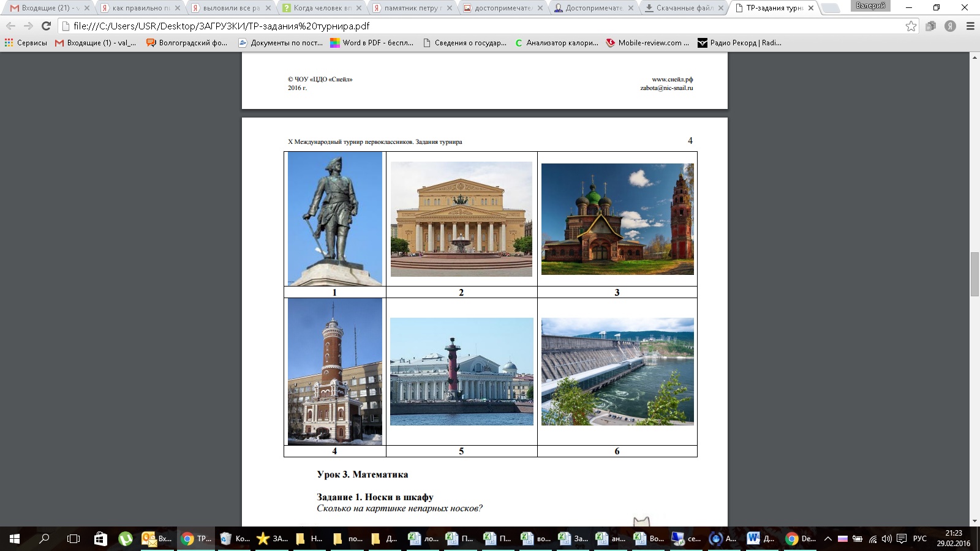
Task: Open Task View on the taskbar
Action: tap(73, 539)
